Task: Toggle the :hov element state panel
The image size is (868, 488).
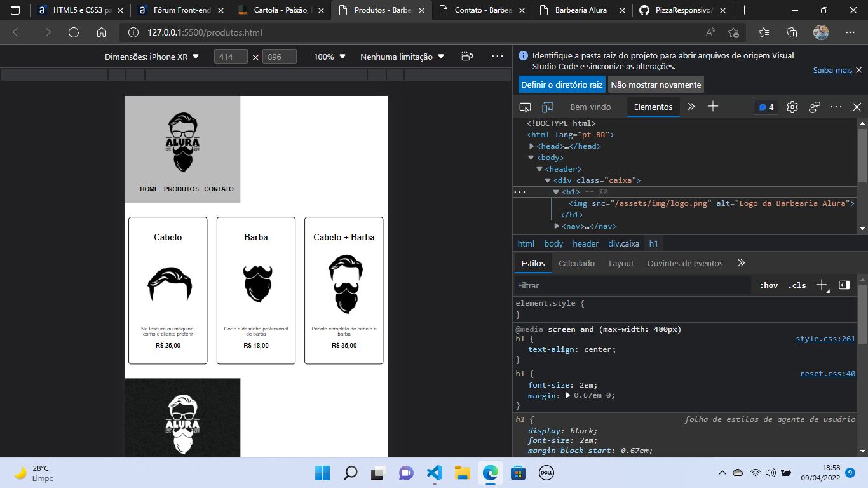Action: 769,285
